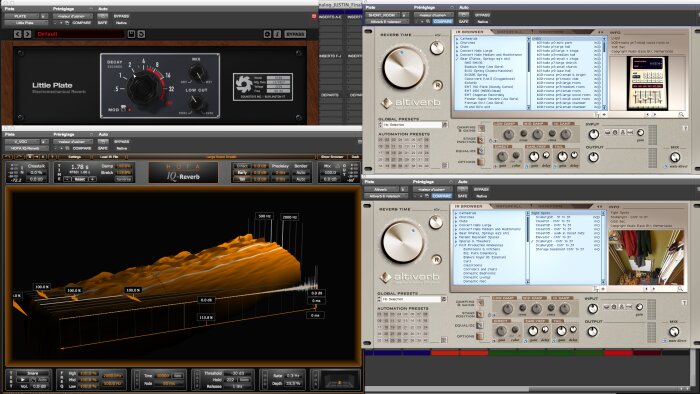Open Damping & Gains in SHORT_ROOM Altiverb
This screenshot has width=700, height=394.
[x=481, y=129]
